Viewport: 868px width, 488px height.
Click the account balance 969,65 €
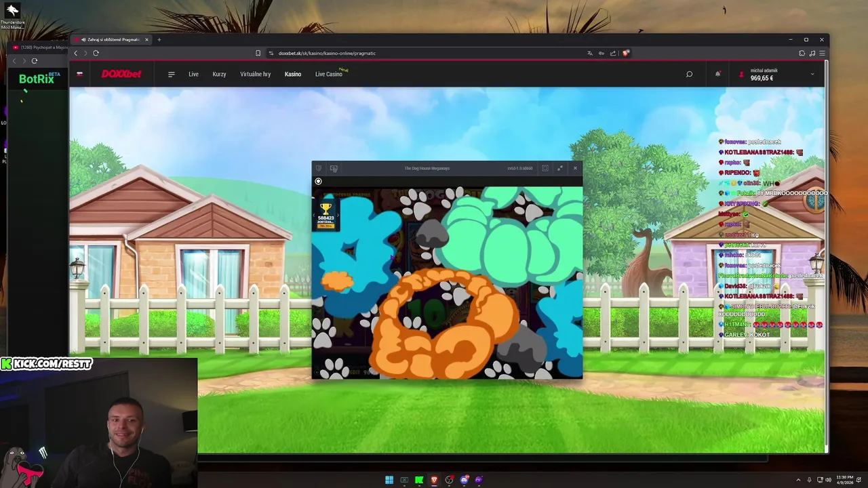[x=762, y=78]
